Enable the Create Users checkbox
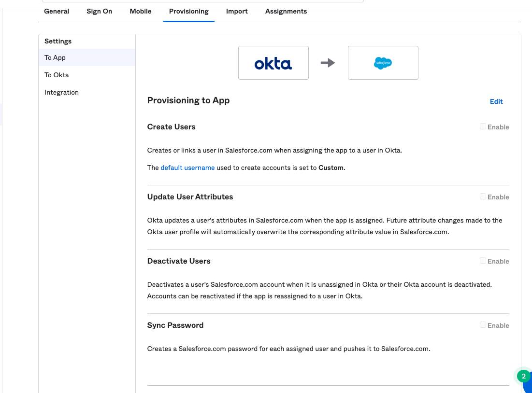 click(x=483, y=126)
